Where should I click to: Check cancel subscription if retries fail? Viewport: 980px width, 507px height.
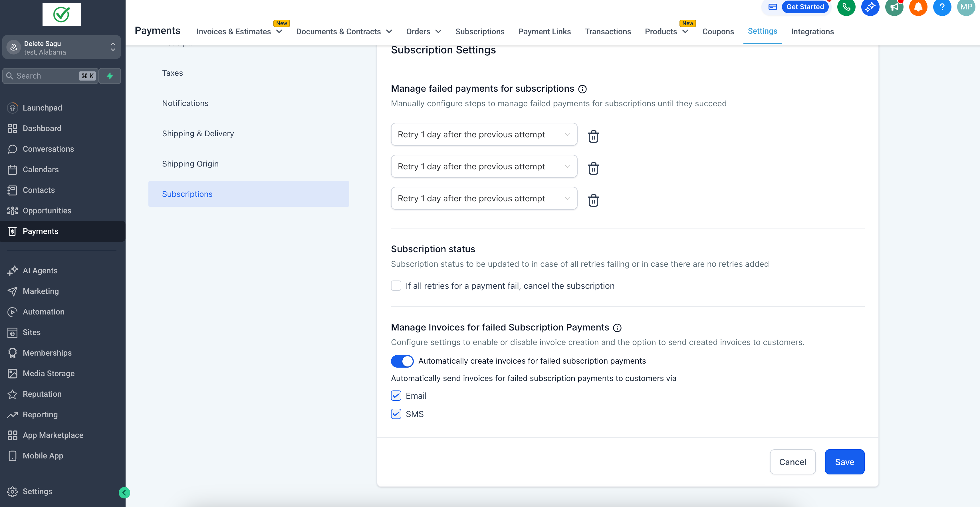pos(396,286)
